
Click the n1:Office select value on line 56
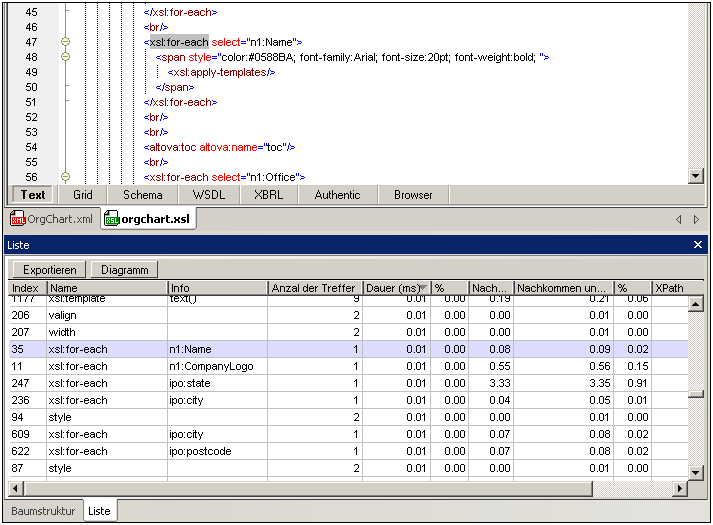tap(273, 177)
